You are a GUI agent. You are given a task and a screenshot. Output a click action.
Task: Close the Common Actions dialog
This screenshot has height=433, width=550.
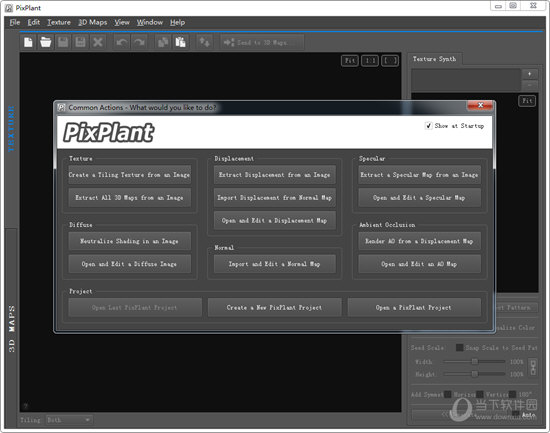480,105
